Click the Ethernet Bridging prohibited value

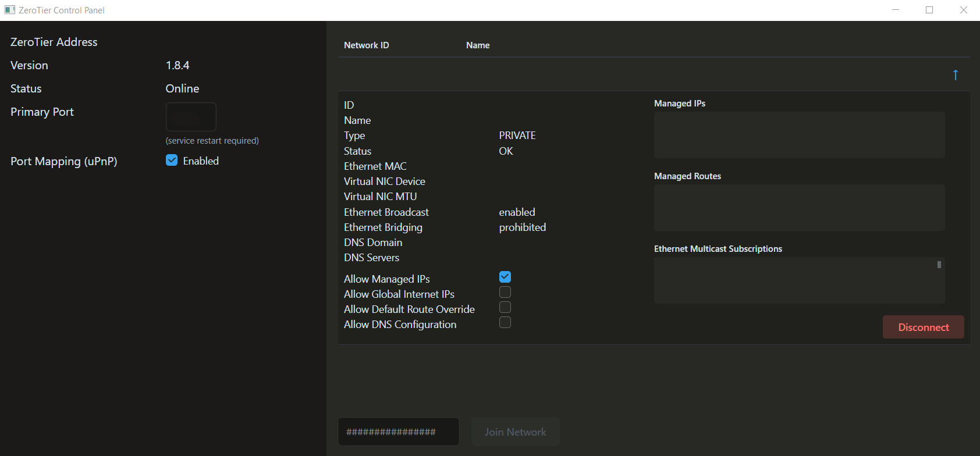click(523, 227)
